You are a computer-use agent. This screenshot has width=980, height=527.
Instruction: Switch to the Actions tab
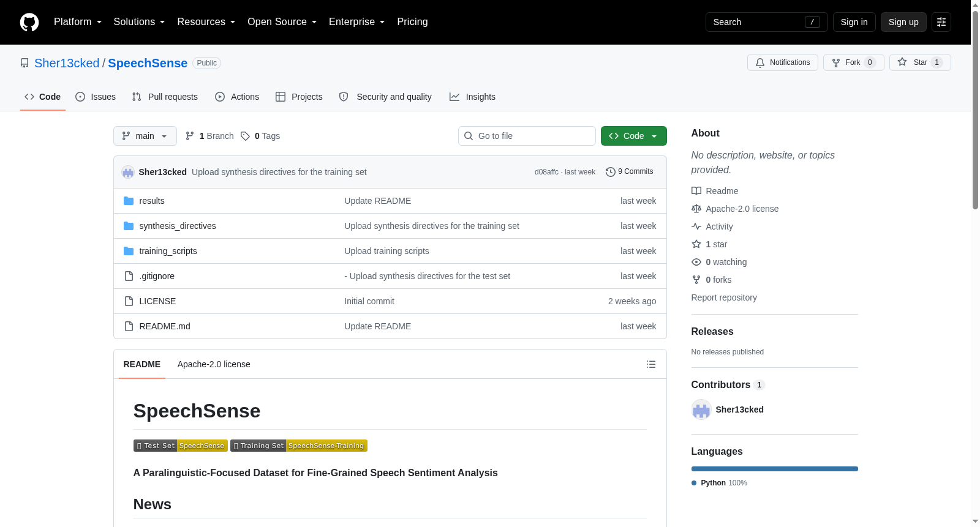237,97
